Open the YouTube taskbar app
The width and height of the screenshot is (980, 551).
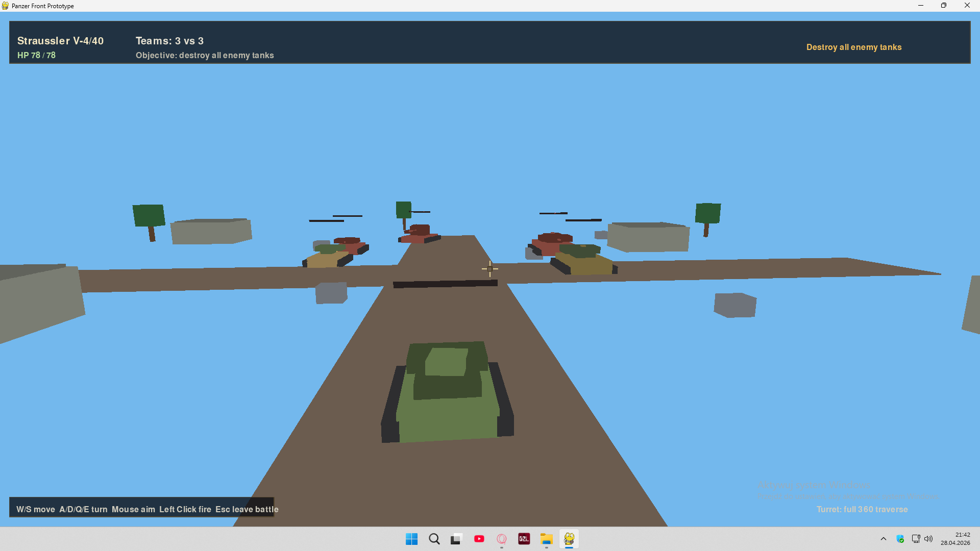(x=479, y=539)
